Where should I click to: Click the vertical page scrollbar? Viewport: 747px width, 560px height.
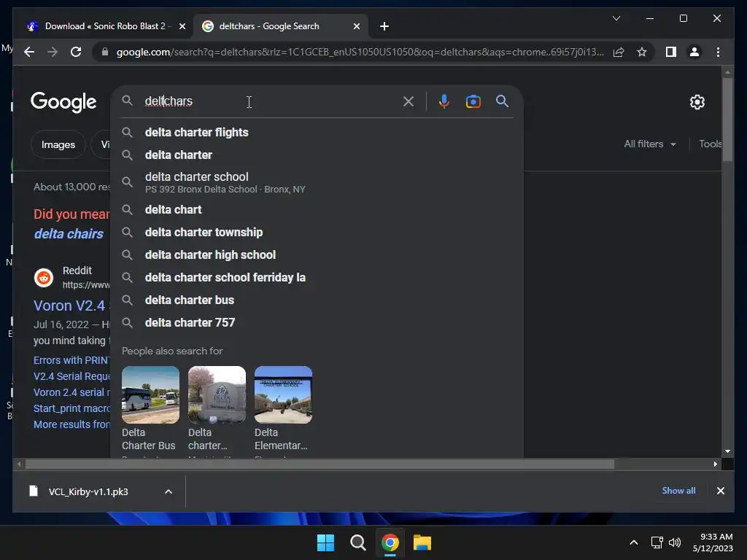(x=727, y=120)
